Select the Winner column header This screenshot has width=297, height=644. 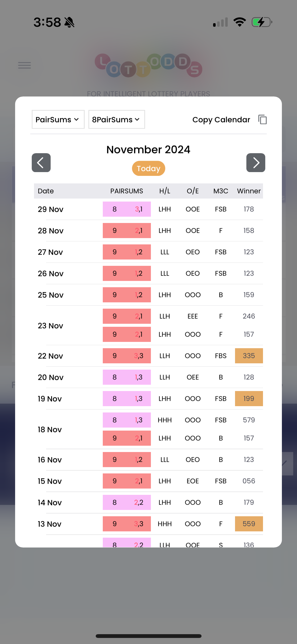click(x=249, y=191)
